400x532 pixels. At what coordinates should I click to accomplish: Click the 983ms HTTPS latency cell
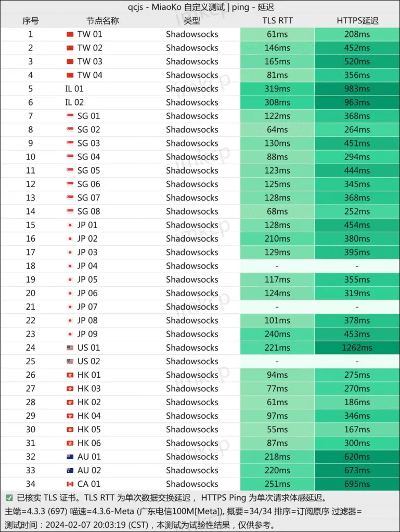[357, 89]
